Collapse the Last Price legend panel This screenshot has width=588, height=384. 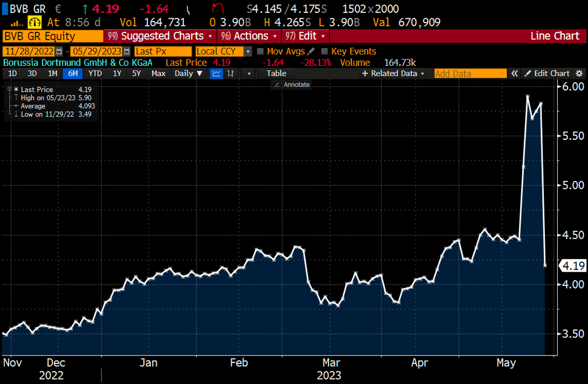coord(9,89)
